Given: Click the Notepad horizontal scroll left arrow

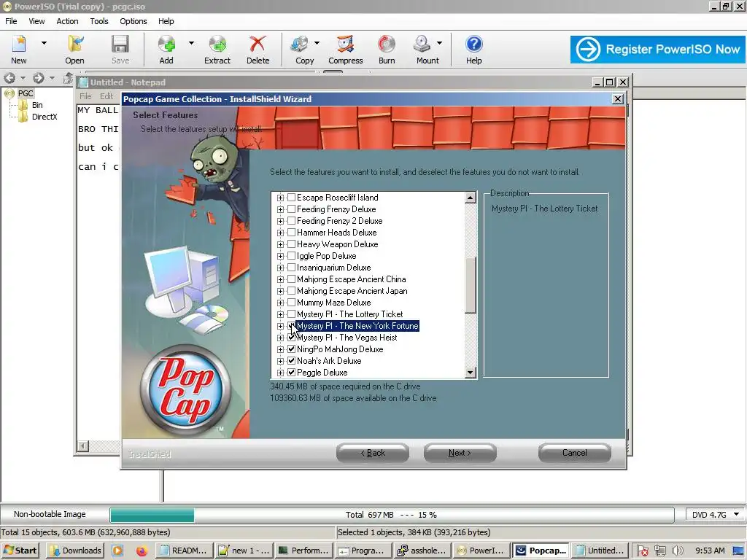Looking at the screenshot, I should point(83,446).
